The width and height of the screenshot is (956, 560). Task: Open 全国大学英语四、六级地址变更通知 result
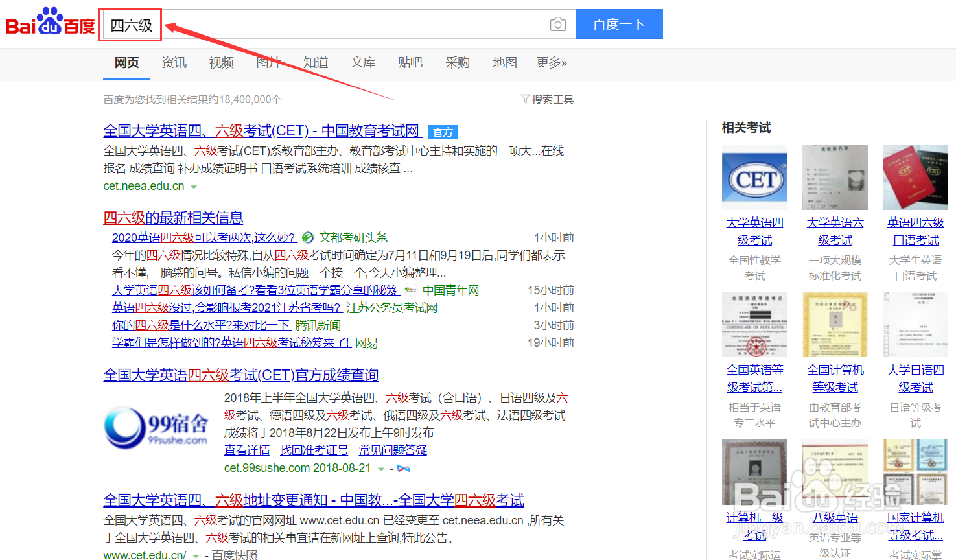pyautogui.click(x=314, y=500)
